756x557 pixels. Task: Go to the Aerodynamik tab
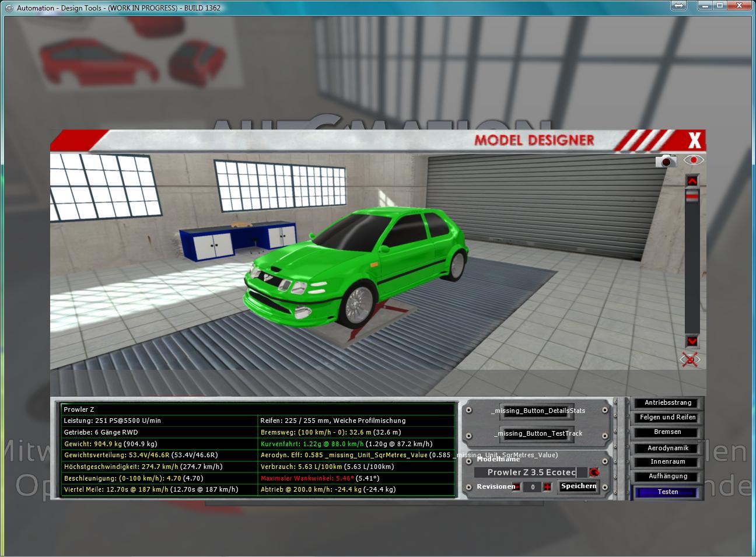[x=667, y=448]
